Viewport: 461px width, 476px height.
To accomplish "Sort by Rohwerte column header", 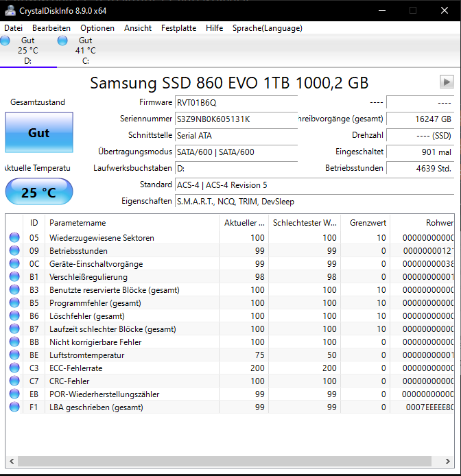I will tap(422, 222).
